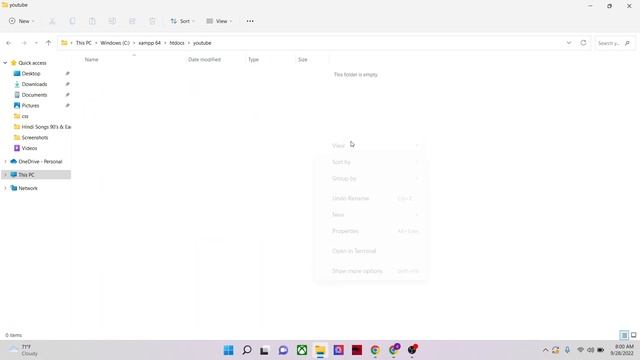Sort by the Type column header
Screen dimensions: 640x360
click(253, 60)
